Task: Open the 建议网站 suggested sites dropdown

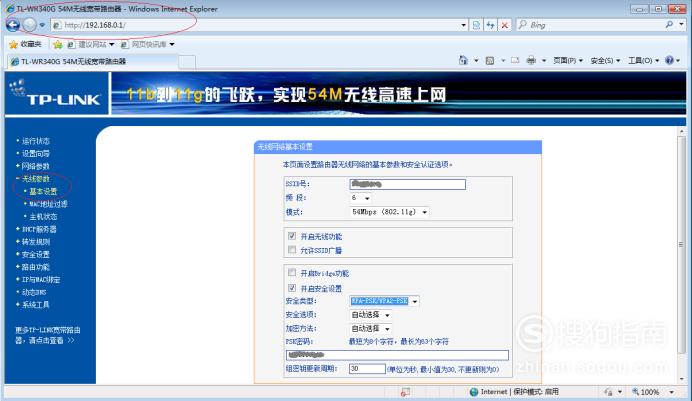Action: tap(91, 45)
